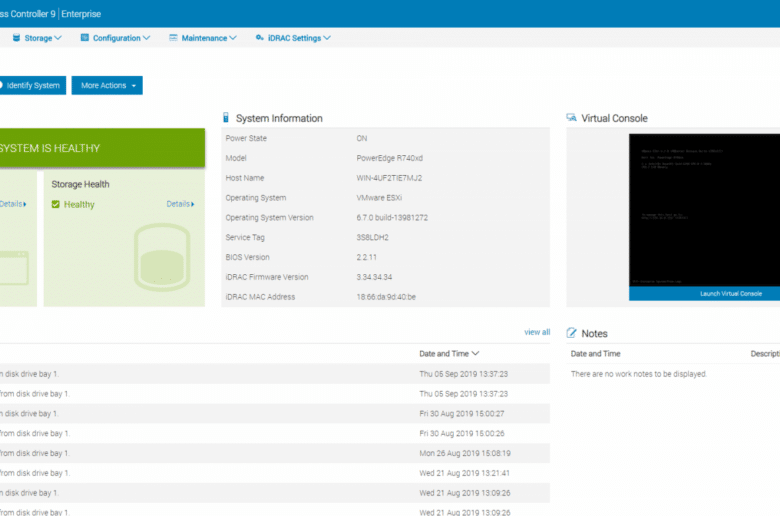Open the More Actions dropdown button
The height and width of the screenshot is (516, 780).
tap(107, 85)
